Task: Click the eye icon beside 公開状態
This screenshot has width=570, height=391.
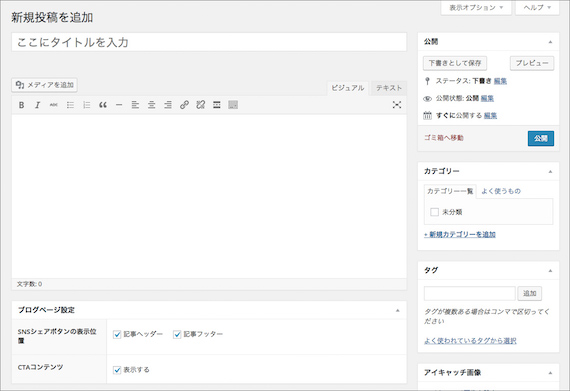Action: [428, 98]
